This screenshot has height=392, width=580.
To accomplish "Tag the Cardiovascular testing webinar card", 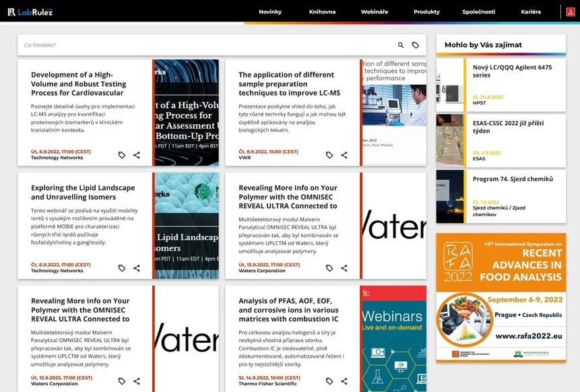I will (122, 155).
